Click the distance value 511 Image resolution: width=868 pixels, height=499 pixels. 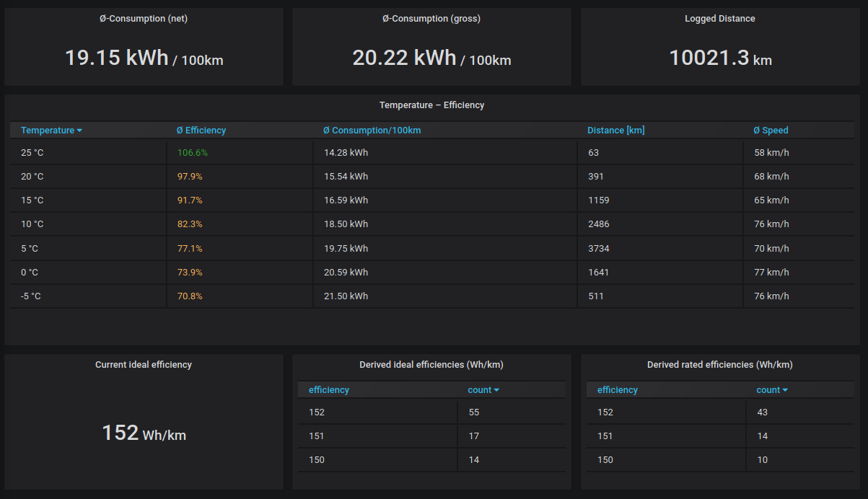click(x=596, y=296)
